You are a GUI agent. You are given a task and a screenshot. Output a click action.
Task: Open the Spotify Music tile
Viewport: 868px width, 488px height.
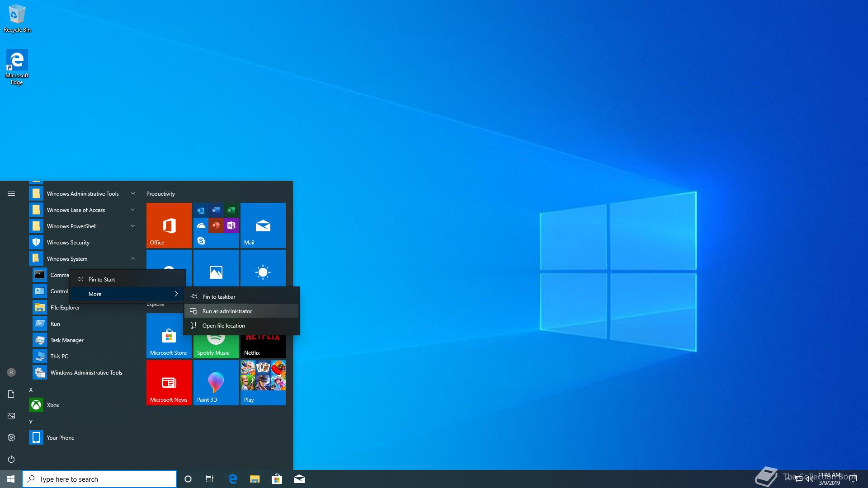216,347
